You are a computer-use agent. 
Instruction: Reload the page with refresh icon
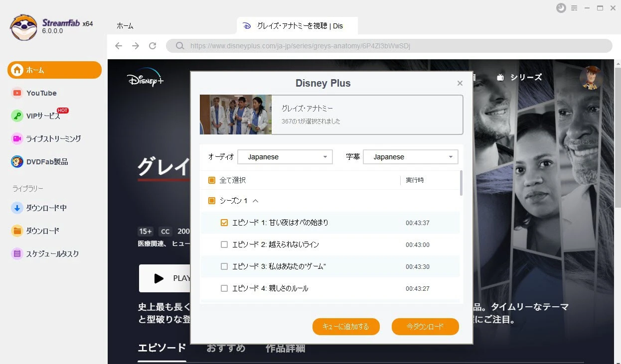(x=153, y=46)
